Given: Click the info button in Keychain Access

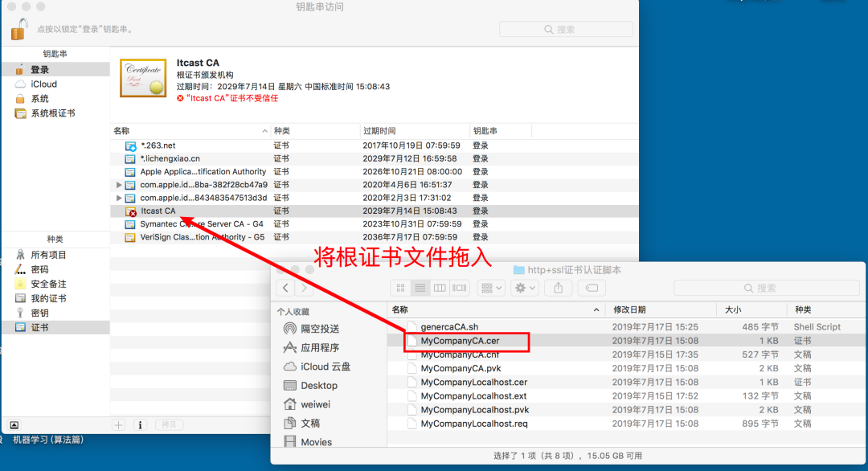Looking at the screenshot, I should [x=140, y=424].
